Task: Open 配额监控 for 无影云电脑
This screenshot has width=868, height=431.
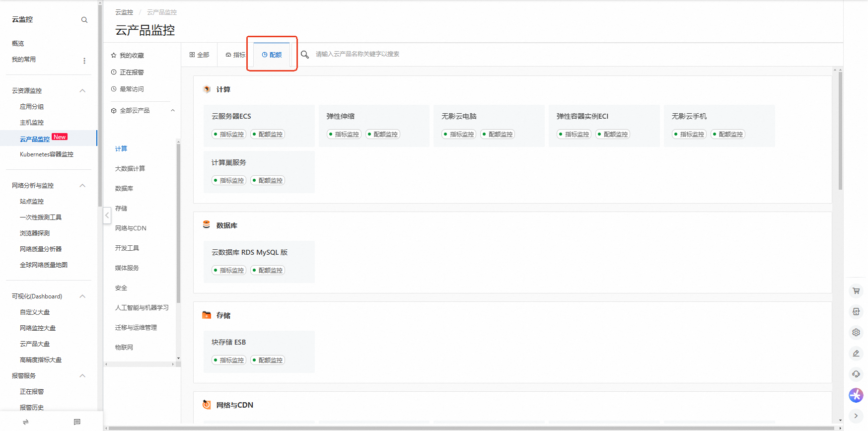Action: 498,134
